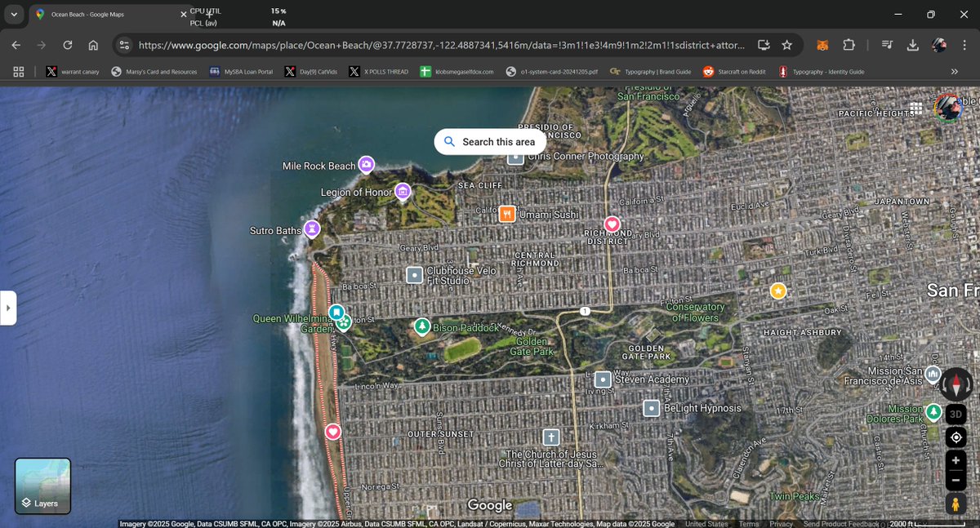Open the o1-system-card PDF bookmark

[553, 72]
